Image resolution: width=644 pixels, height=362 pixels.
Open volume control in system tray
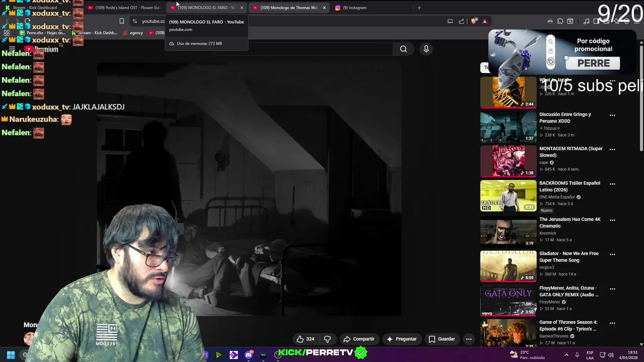[611, 354]
